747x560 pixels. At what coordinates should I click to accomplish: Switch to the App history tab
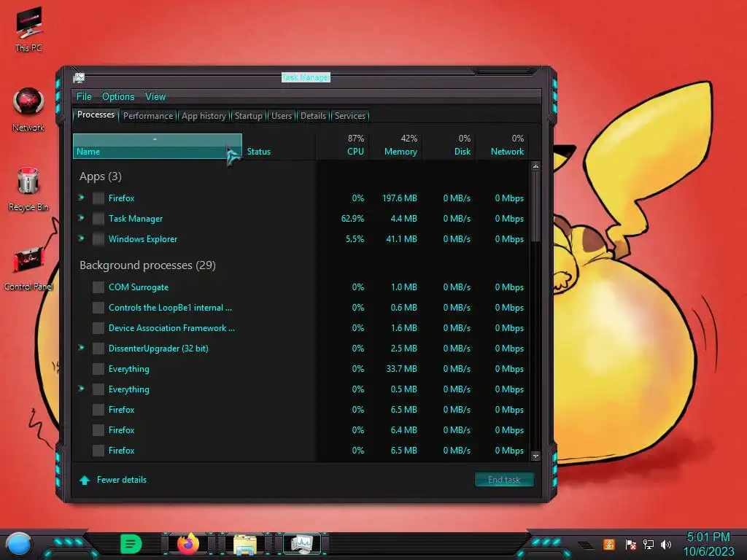coord(204,116)
